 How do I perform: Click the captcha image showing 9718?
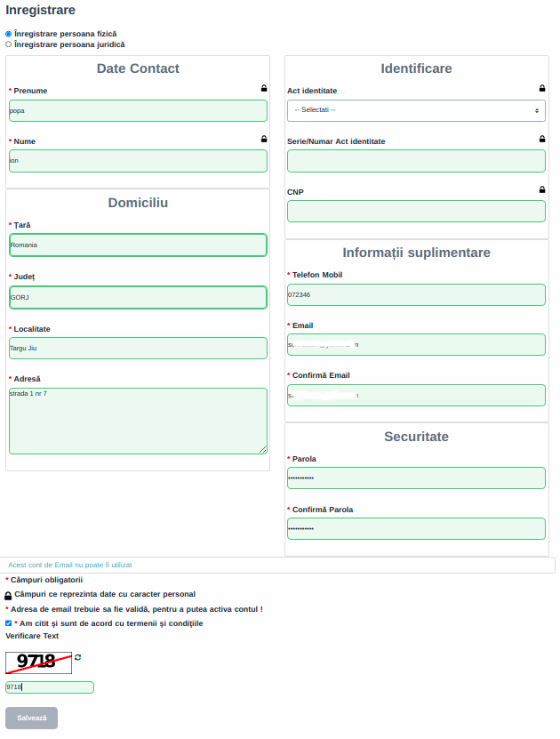click(x=38, y=662)
